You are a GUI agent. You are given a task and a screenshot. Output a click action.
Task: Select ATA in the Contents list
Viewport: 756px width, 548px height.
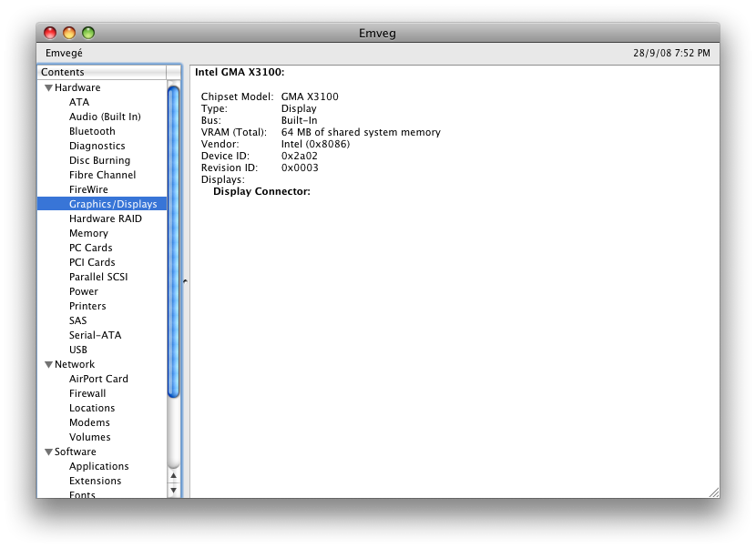pos(79,102)
